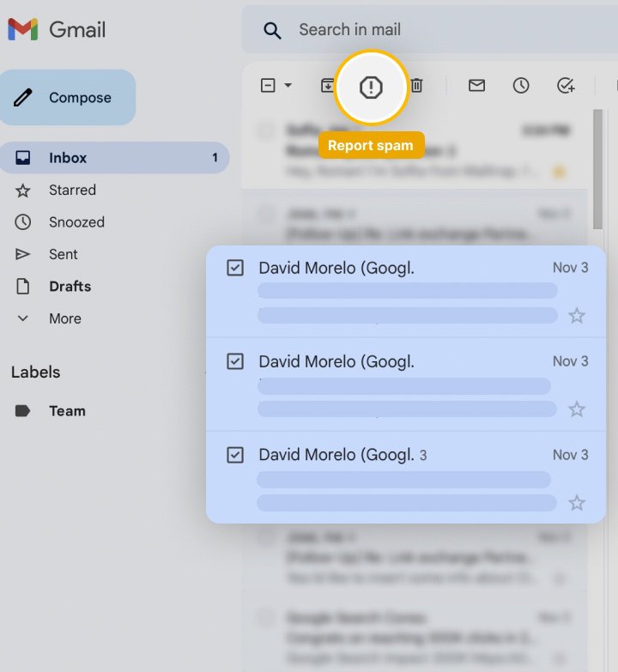
Task: Uncheck the third David Morelo email checkbox
Action: [x=235, y=455]
